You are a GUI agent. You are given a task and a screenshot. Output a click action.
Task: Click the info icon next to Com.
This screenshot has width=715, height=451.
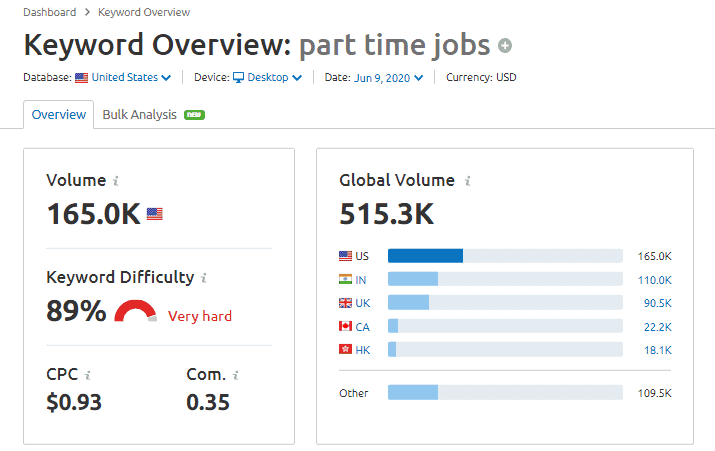[x=236, y=375]
